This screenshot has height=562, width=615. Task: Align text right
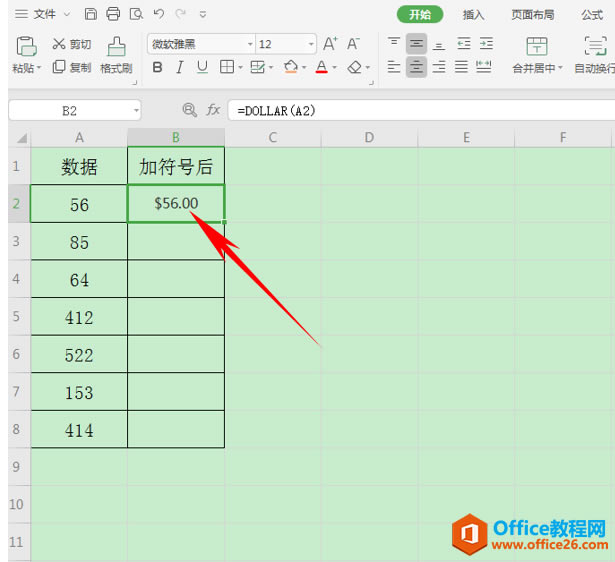click(x=439, y=67)
